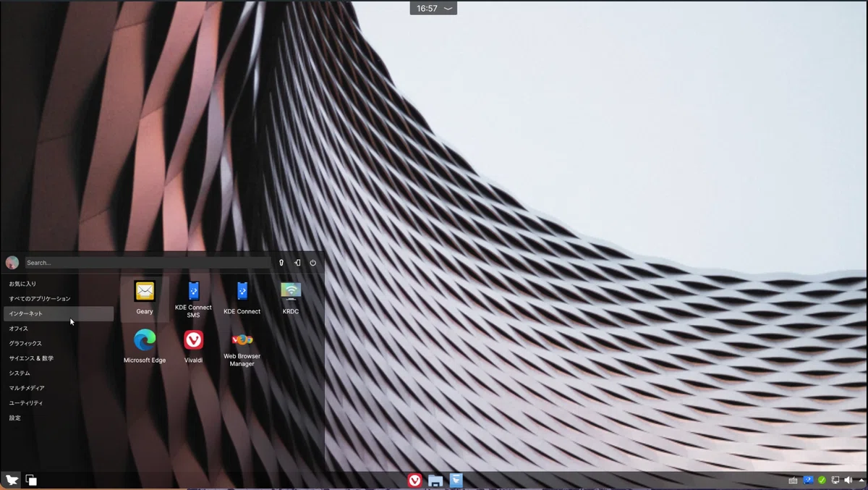Expand the clock dropdown at top
Screen dimensions: 868x490
(x=433, y=9)
